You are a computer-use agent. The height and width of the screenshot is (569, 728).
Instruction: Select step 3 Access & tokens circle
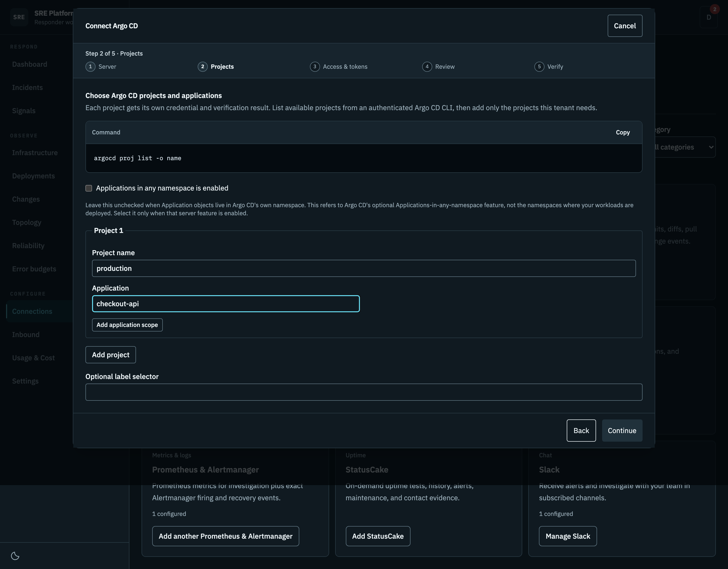[315, 67]
